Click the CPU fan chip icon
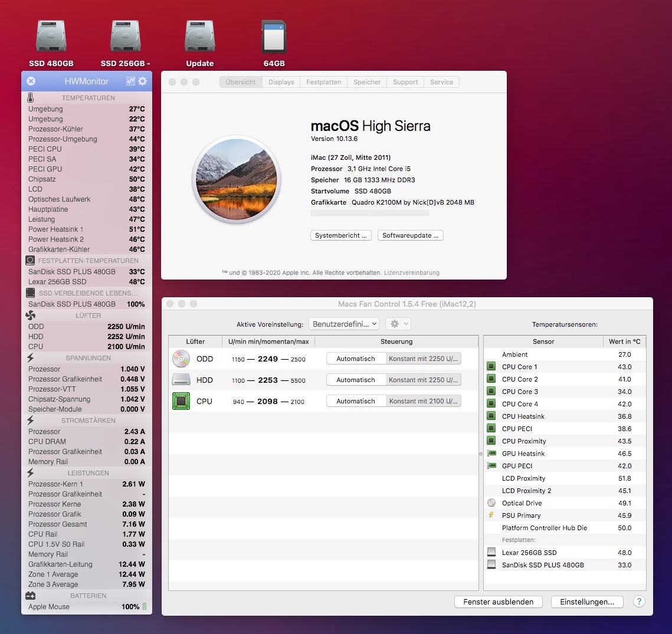The width and height of the screenshot is (672, 634). tap(181, 401)
